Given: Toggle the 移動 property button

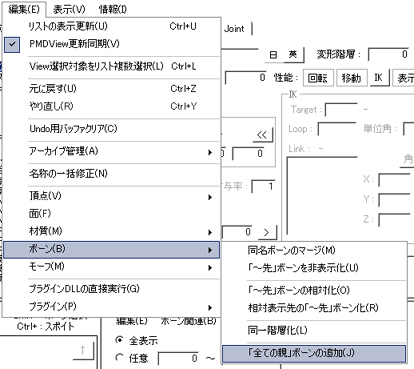Looking at the screenshot, I should 352,78.
